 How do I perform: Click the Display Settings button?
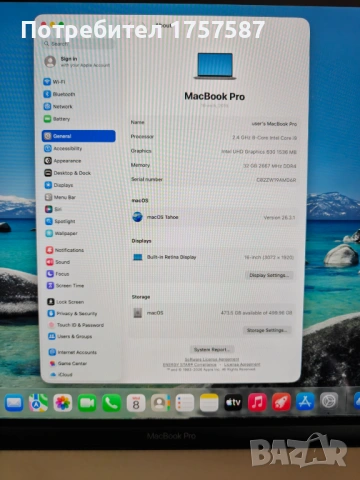269,275
